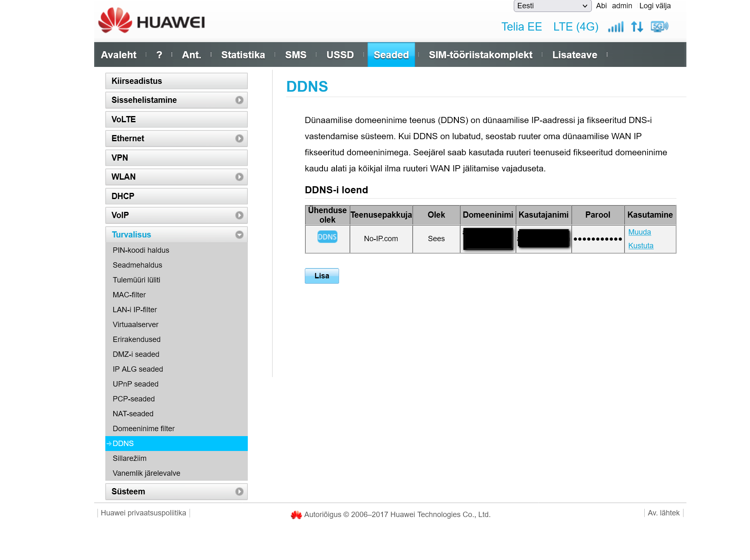
Task: Open Huawei privaatsuspoliitika footer link
Action: point(143,513)
